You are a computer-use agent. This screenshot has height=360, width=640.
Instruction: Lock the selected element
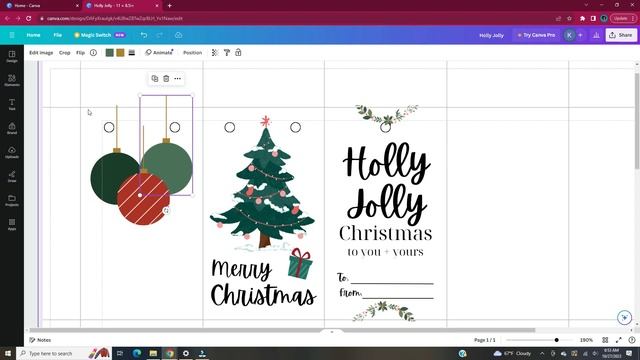pos(238,53)
